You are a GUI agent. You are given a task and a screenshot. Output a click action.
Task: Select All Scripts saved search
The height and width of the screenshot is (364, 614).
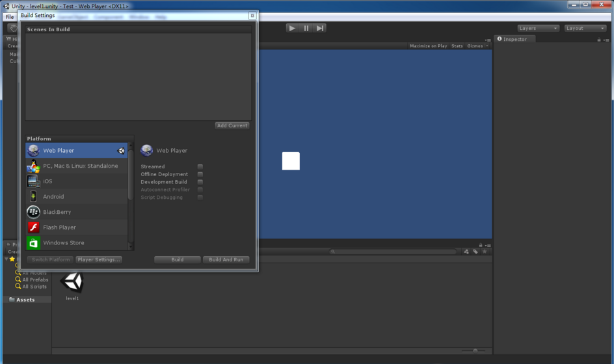pos(34,287)
